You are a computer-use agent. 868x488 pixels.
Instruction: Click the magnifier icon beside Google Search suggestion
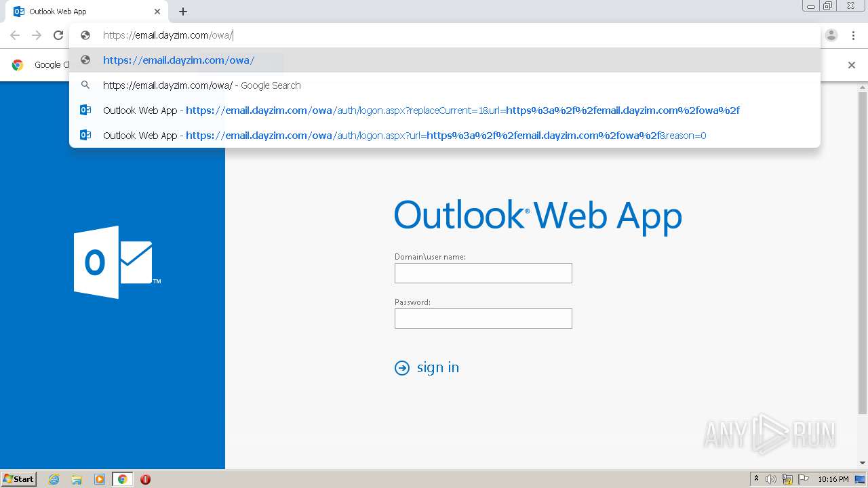point(85,85)
